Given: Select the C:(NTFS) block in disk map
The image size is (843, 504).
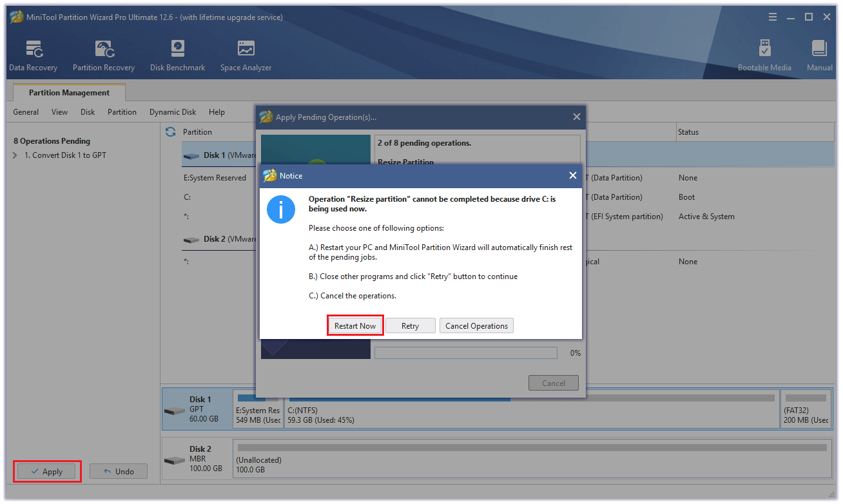Looking at the screenshot, I should tap(532, 409).
